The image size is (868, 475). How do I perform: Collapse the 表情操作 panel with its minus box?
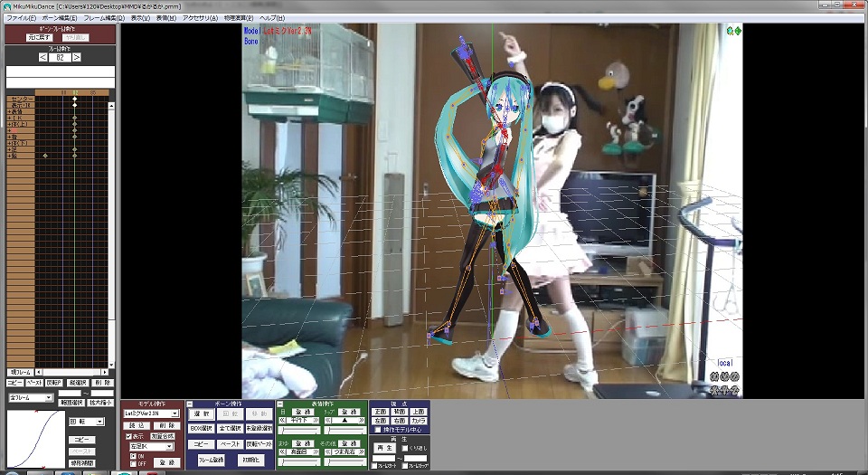click(279, 404)
